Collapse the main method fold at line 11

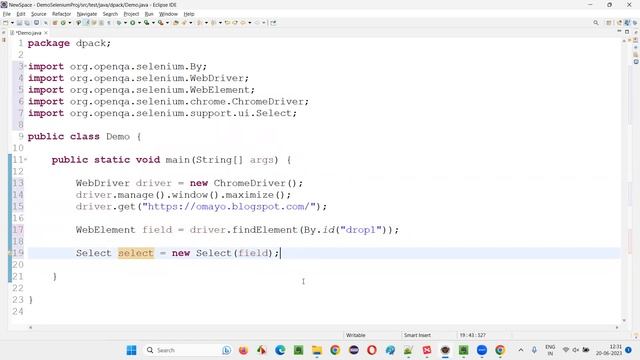tap(25, 160)
